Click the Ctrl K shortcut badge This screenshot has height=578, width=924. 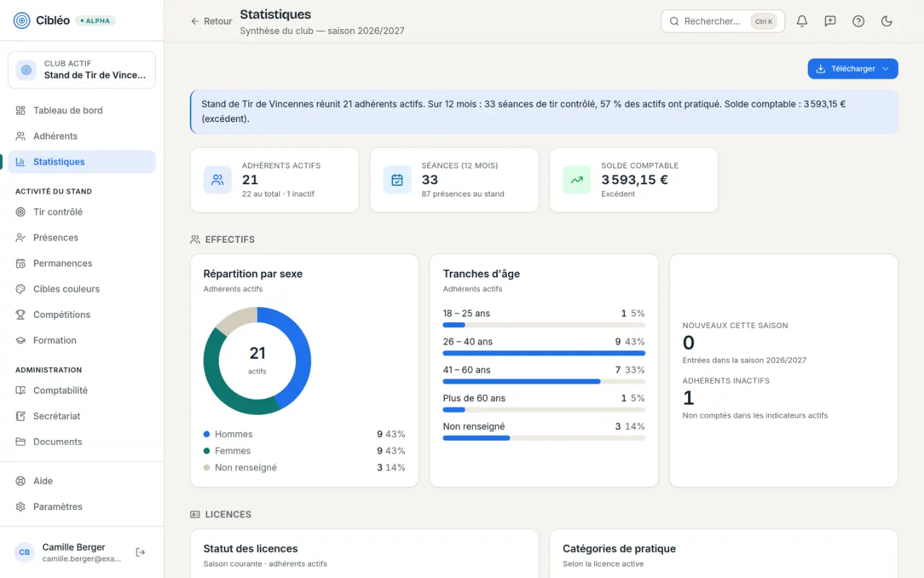point(764,22)
